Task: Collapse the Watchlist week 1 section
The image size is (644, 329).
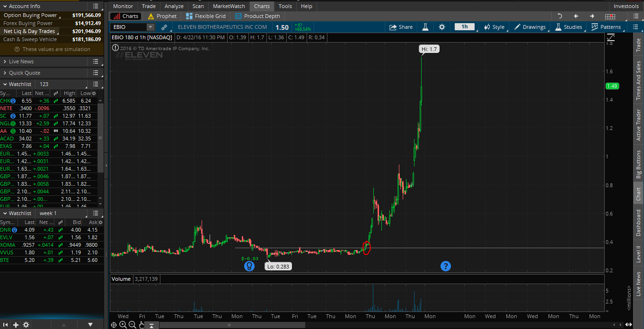Action: (5, 213)
